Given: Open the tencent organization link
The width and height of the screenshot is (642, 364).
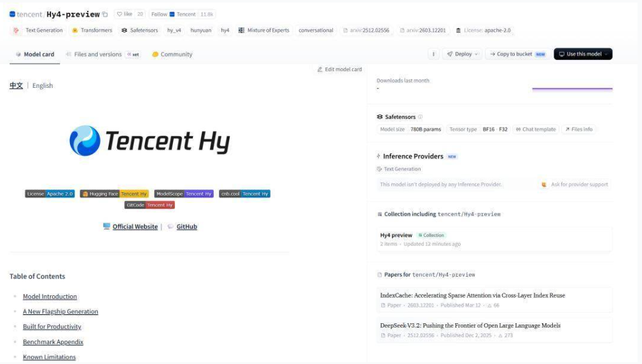Looking at the screenshot, I should pyautogui.click(x=29, y=15).
